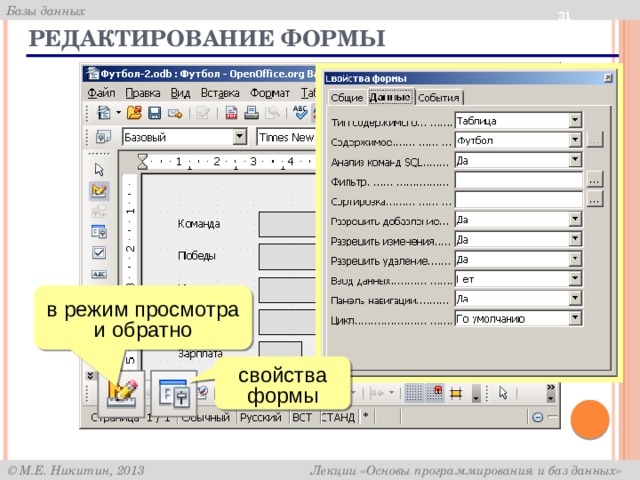Select the pointer tool in side toolbar

(x=99, y=169)
